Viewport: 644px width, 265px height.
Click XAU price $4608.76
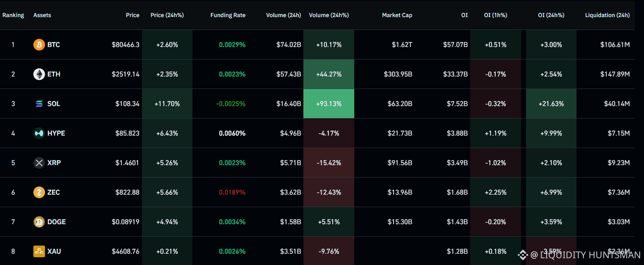coord(126,251)
